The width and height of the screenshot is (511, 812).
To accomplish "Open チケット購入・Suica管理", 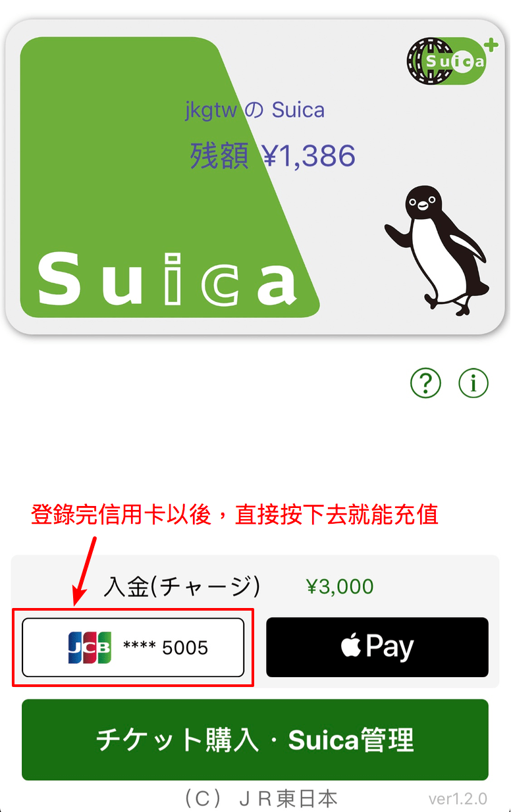I will coord(255,740).
